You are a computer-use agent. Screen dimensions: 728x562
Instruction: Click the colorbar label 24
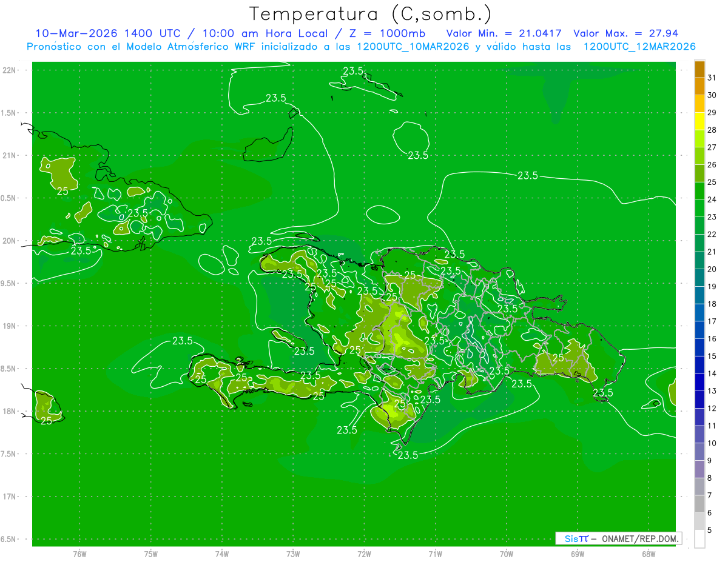click(x=712, y=199)
